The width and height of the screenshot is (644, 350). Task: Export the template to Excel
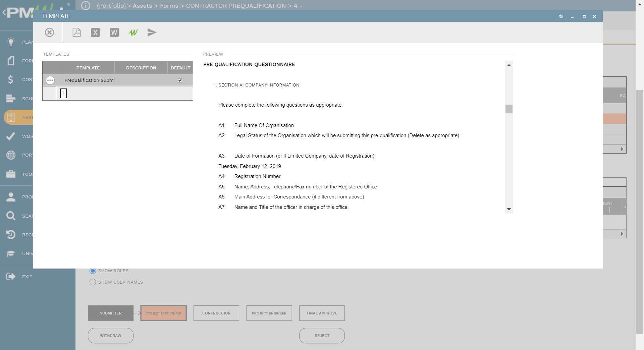[95, 32]
